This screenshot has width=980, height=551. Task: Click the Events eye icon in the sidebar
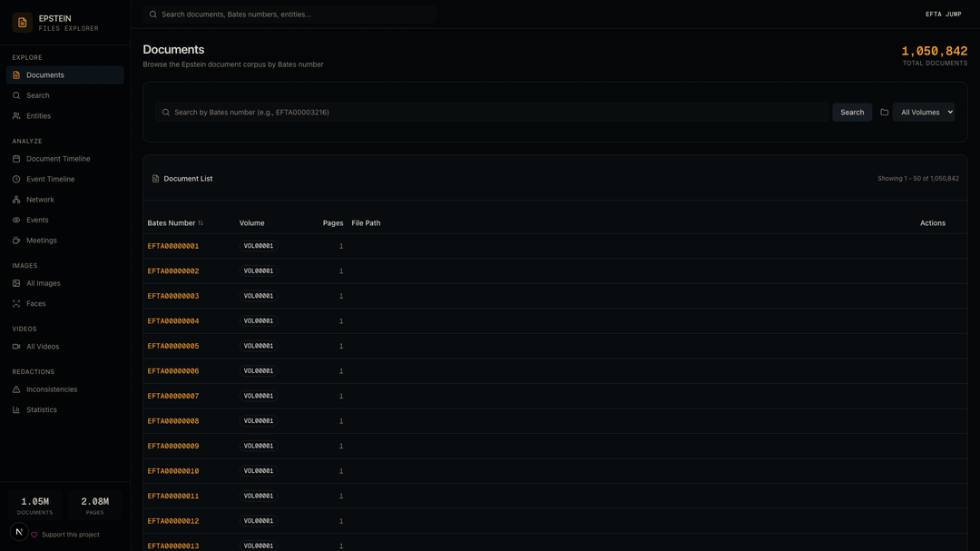tap(16, 221)
